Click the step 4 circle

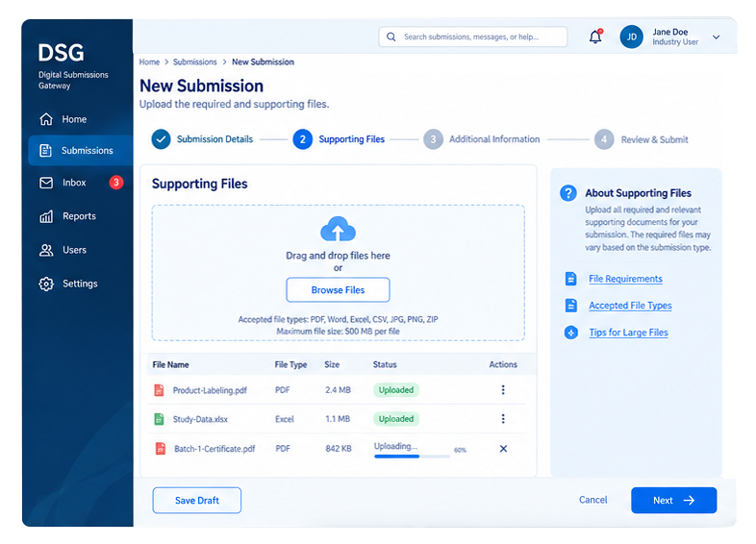pos(604,139)
